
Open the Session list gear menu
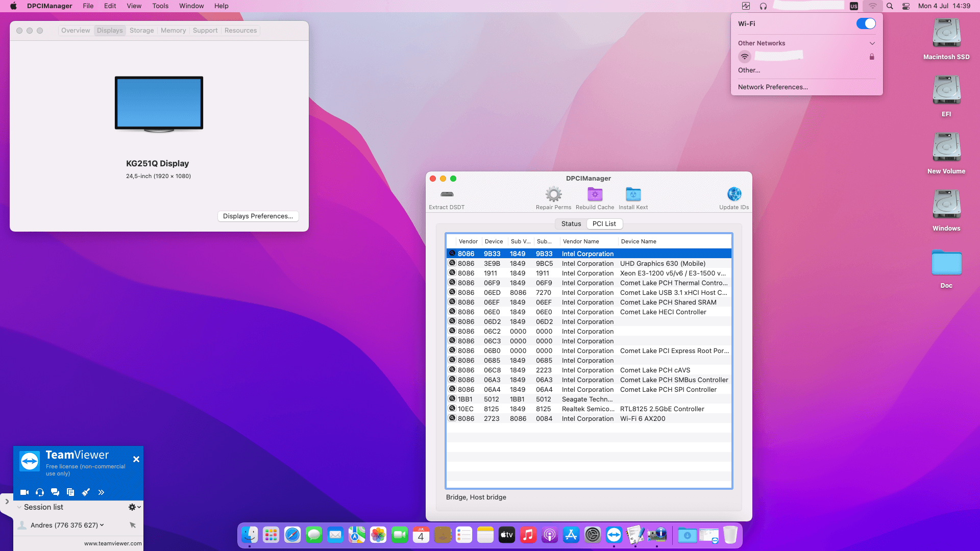[x=134, y=507]
